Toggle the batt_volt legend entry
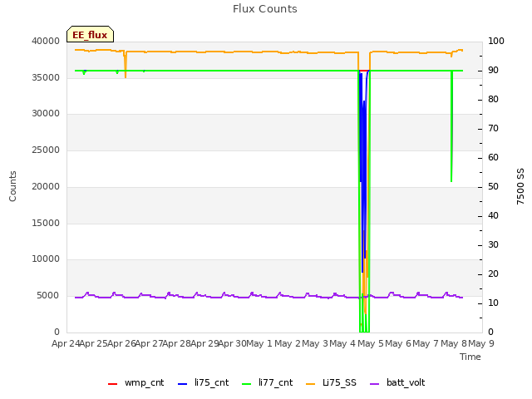The height and width of the screenshot is (399, 532). pyautogui.click(x=397, y=382)
